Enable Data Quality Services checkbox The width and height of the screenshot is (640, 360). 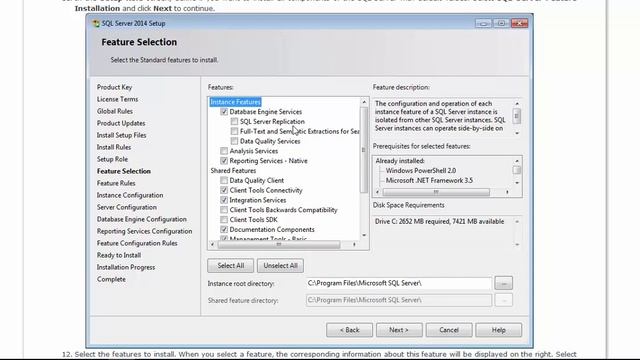click(x=234, y=141)
